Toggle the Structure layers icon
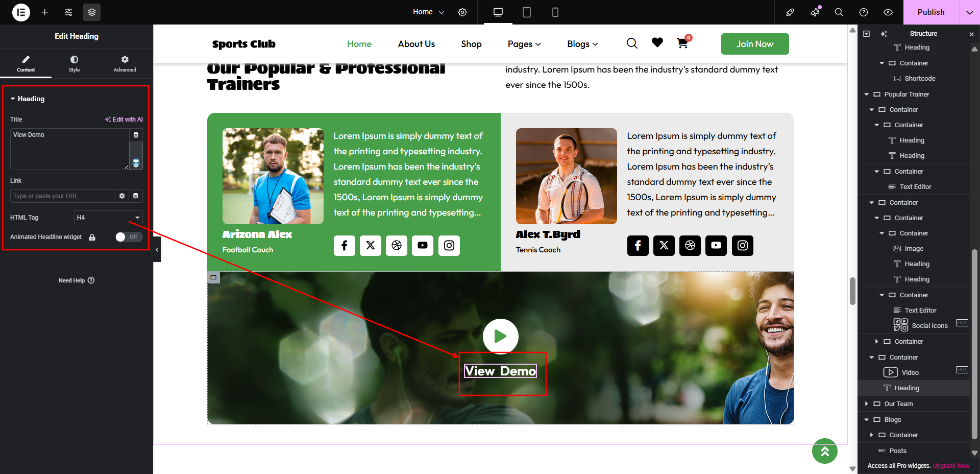 [92, 12]
